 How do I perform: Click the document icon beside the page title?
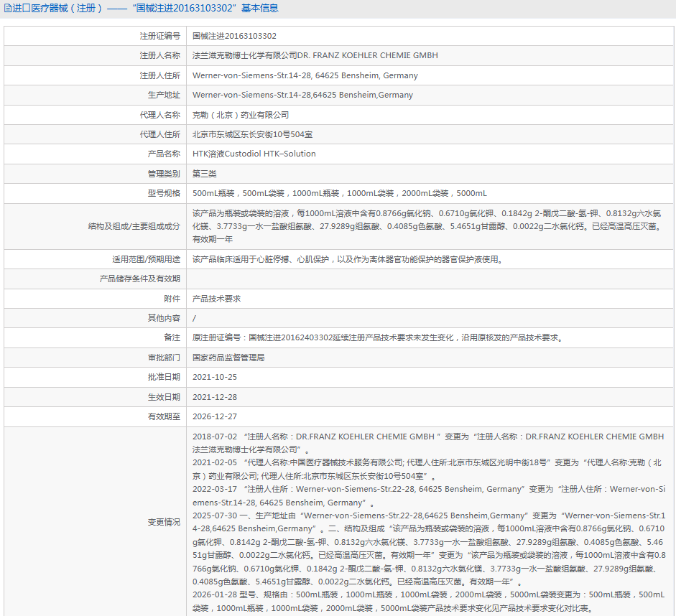pyautogui.click(x=8, y=8)
